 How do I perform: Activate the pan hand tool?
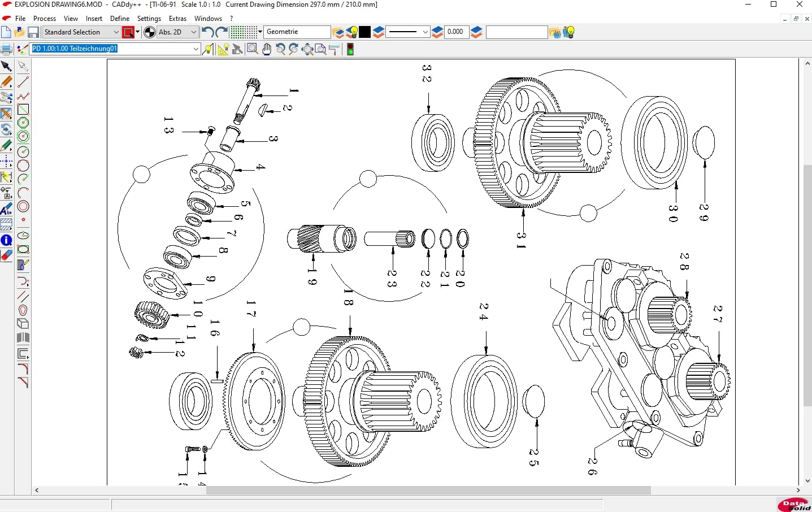click(267, 49)
